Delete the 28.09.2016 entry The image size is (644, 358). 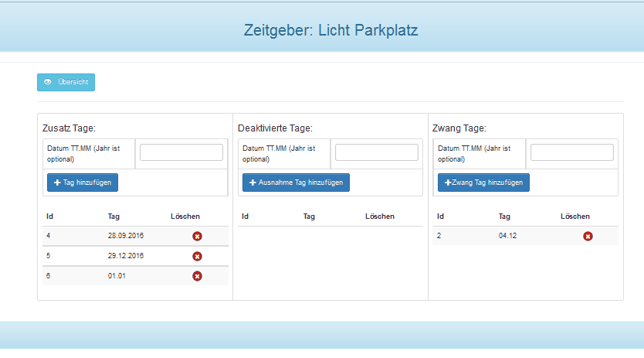[197, 236]
